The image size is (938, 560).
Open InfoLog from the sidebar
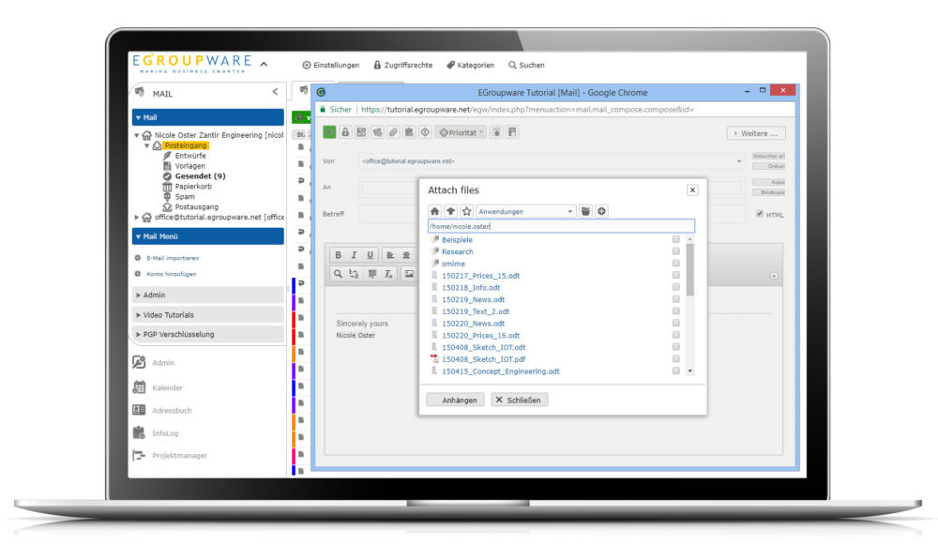tap(165, 433)
